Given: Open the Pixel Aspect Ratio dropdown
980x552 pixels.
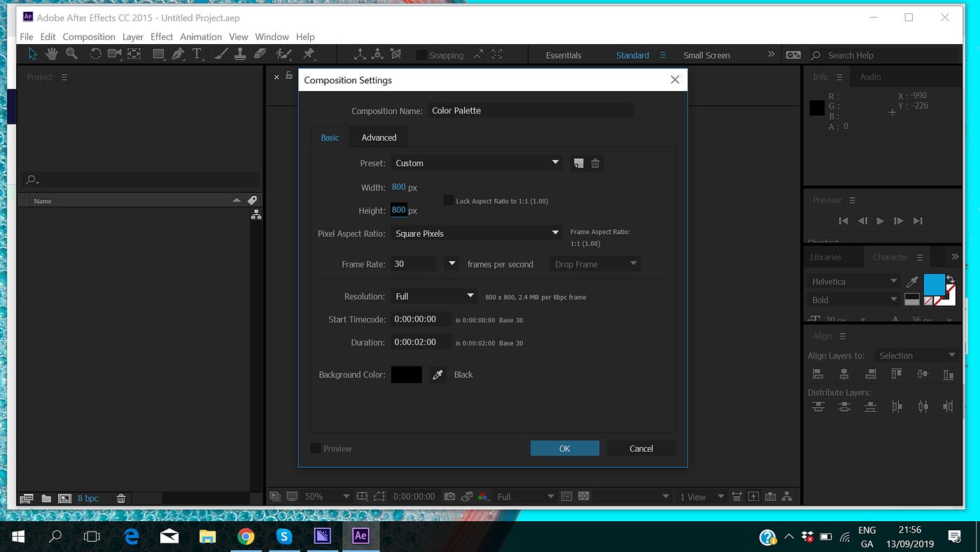Looking at the screenshot, I should click(x=476, y=233).
